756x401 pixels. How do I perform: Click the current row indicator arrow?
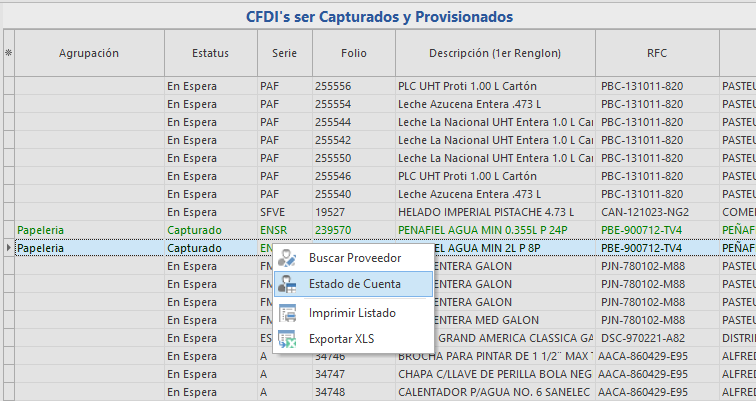pyautogui.click(x=9, y=248)
